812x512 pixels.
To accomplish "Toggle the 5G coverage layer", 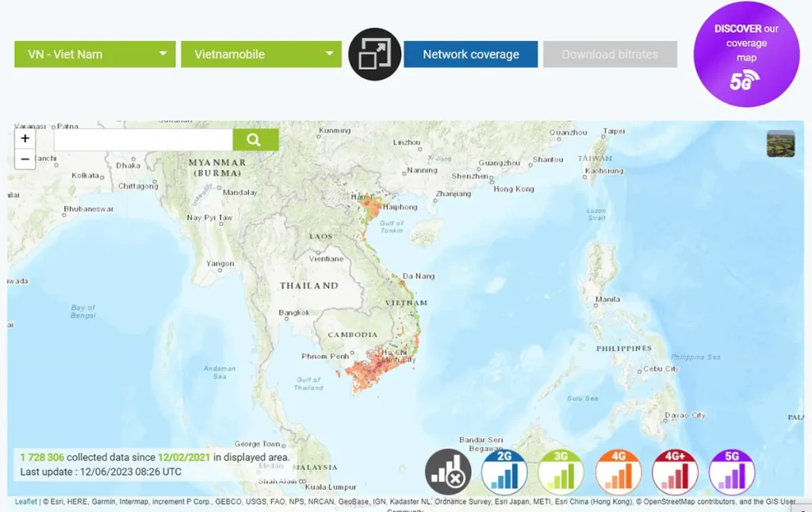I will pos(731,472).
